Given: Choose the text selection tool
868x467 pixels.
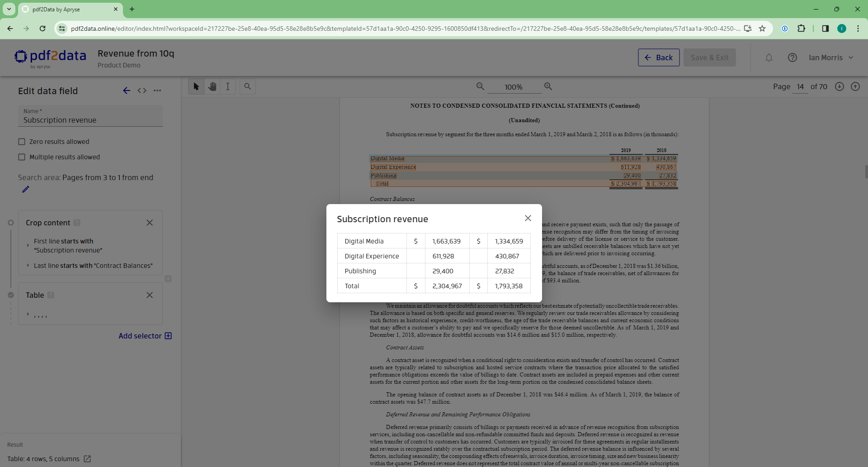Looking at the screenshot, I should coord(227,86).
